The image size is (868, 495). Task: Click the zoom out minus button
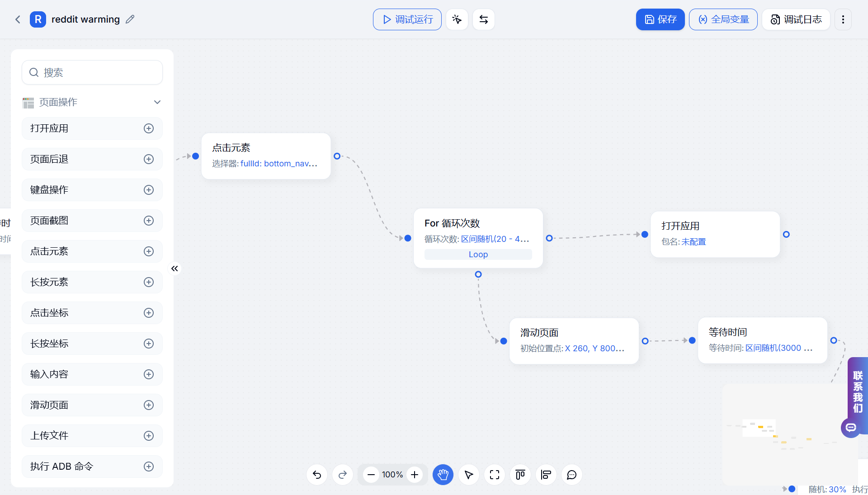click(x=371, y=475)
